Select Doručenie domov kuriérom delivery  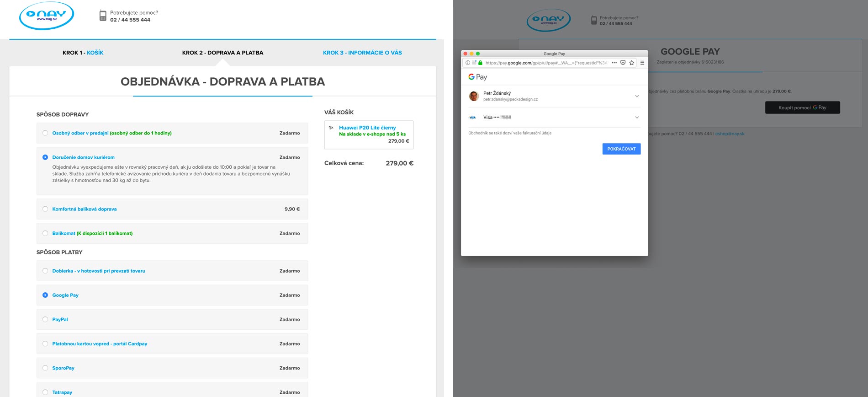point(45,157)
